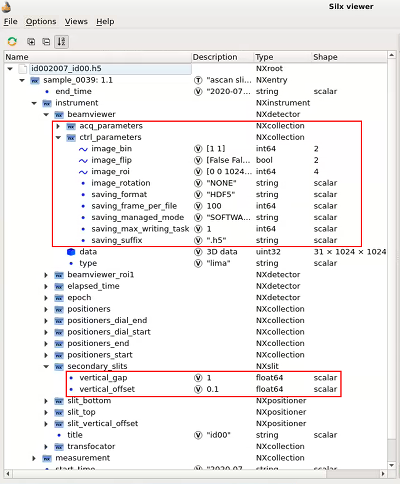Click the ctrl_parameters NX folder icon
The width and height of the screenshot is (400, 484).
71,137
